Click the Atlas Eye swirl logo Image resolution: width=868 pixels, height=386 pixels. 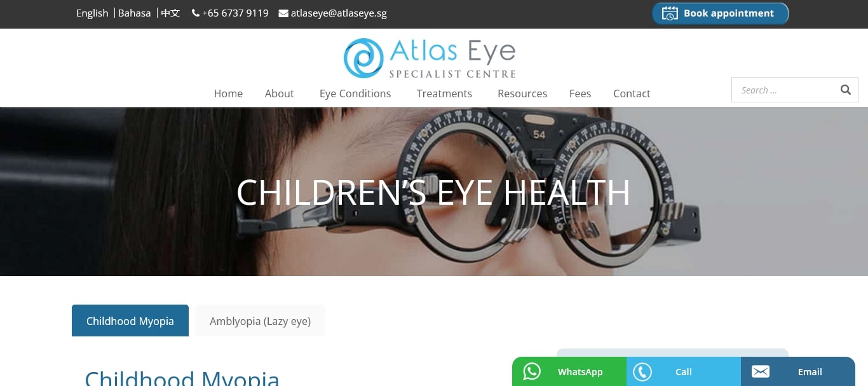(363, 58)
